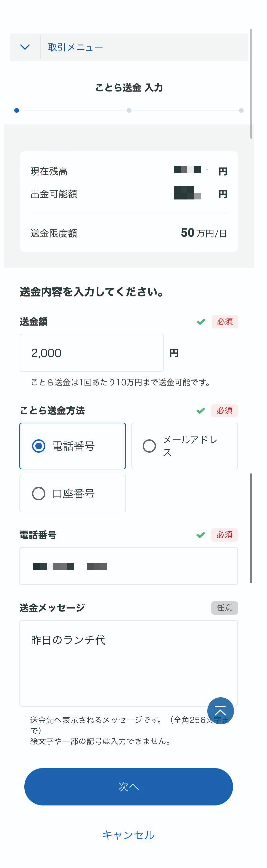
Task: Tap the scroll-to-top arrow button
Action: click(x=220, y=711)
